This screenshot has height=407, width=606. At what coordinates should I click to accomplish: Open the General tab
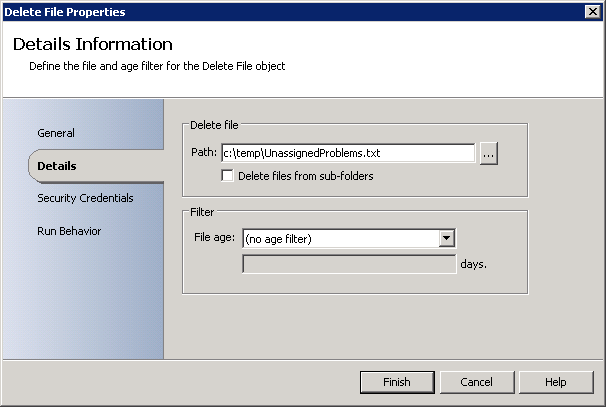pos(56,133)
